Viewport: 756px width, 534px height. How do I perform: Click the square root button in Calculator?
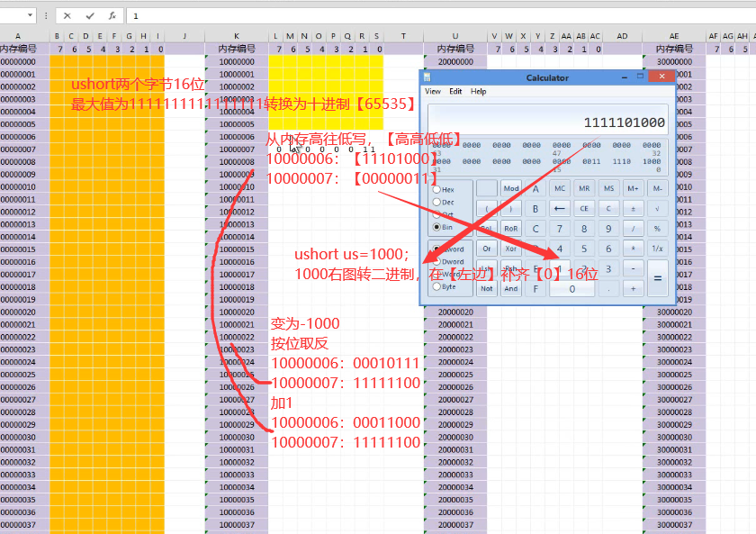pyautogui.click(x=658, y=208)
